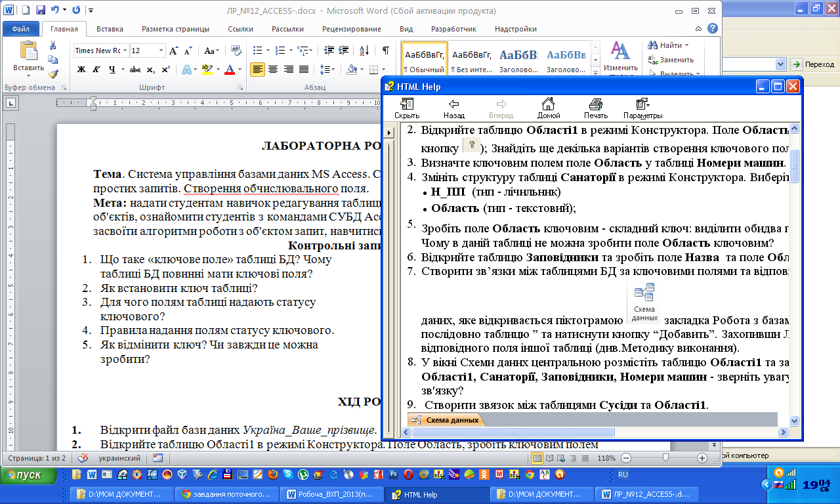The height and width of the screenshot is (504, 840).
Task: Open the Find (Найти) dropdown arrow
Action: pos(686,45)
